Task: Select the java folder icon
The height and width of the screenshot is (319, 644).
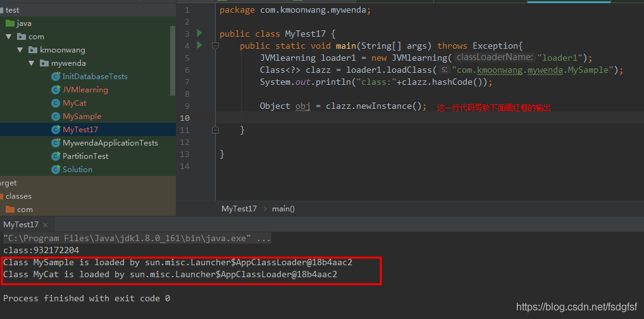Action: point(10,23)
